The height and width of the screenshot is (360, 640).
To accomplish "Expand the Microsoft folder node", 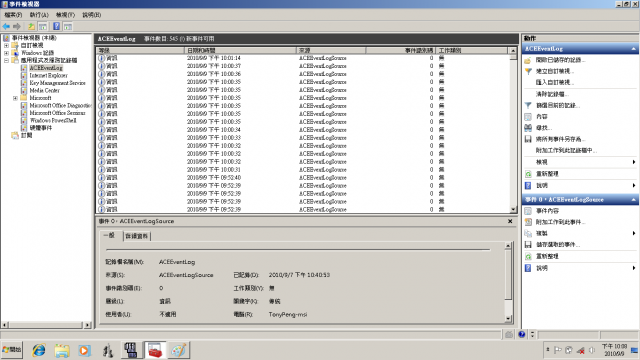I will [x=15, y=98].
